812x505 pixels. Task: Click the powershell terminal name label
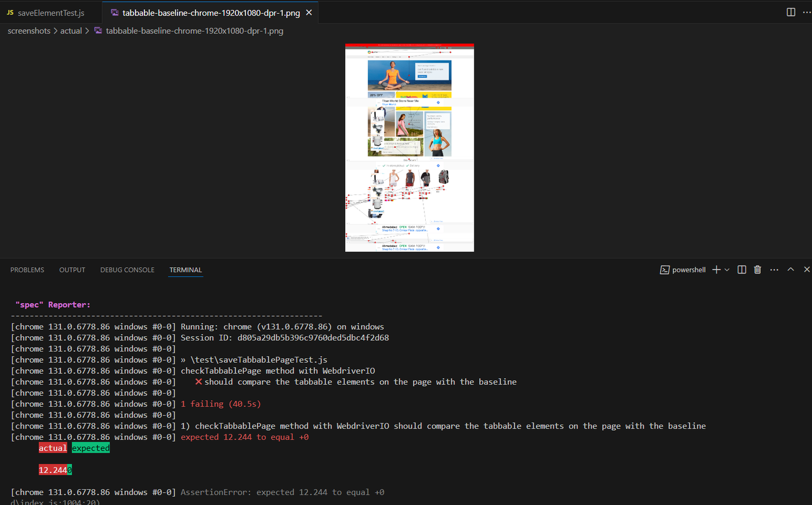[689, 270]
